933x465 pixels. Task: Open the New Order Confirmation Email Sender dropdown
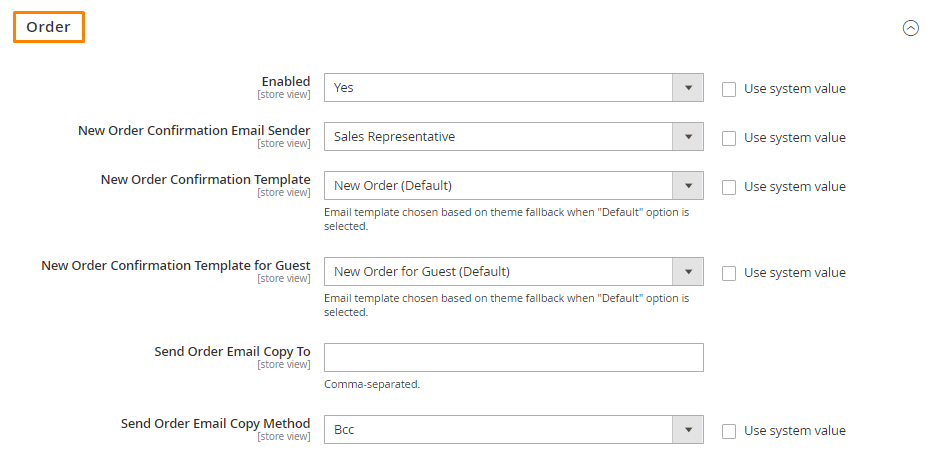pyautogui.click(x=513, y=137)
